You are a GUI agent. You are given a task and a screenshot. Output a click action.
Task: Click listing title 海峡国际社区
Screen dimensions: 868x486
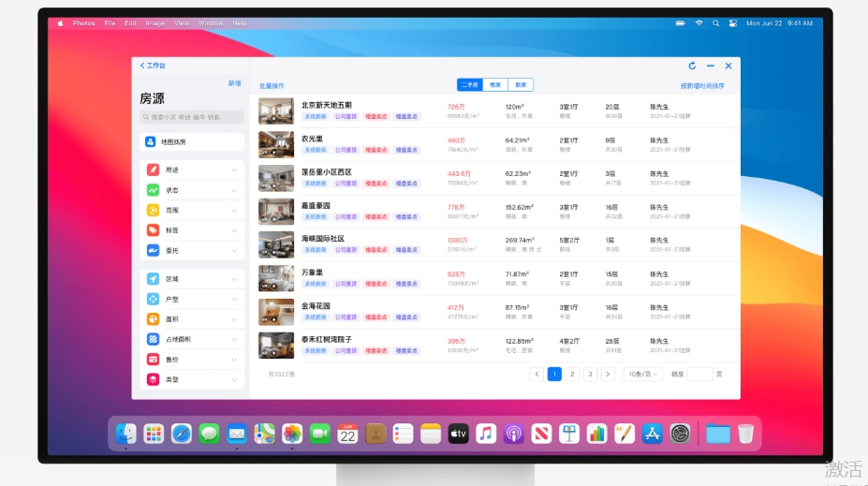(323, 239)
